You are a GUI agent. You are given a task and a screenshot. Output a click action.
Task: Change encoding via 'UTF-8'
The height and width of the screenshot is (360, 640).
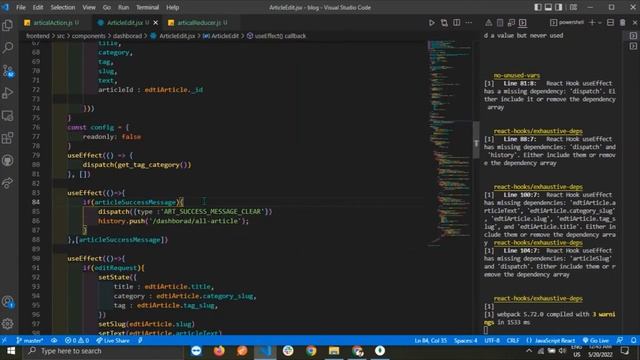point(492,340)
